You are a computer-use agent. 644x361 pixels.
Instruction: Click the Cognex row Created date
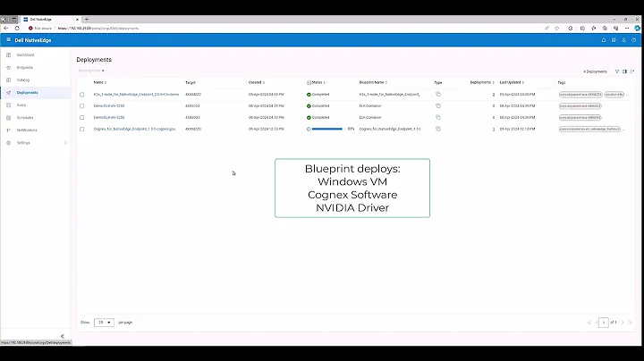click(x=267, y=129)
